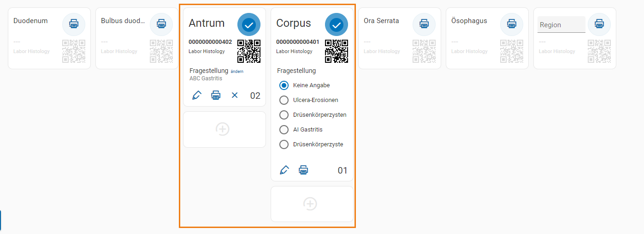
Task: Open Antrum QR code 0000000000402
Action: (249, 51)
